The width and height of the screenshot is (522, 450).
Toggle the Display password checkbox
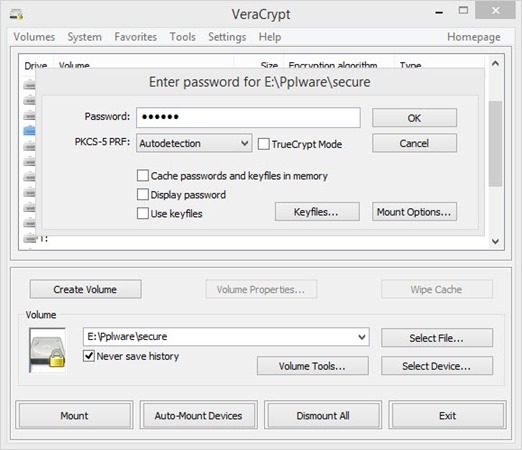tap(143, 194)
